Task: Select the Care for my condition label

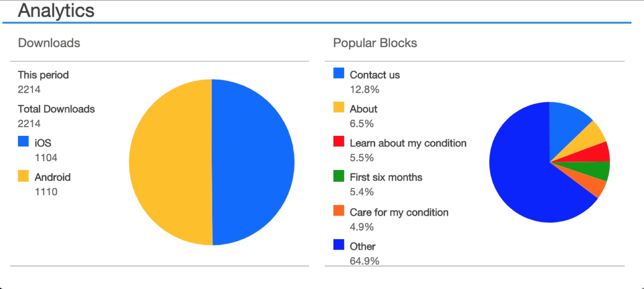Action: coord(399,212)
